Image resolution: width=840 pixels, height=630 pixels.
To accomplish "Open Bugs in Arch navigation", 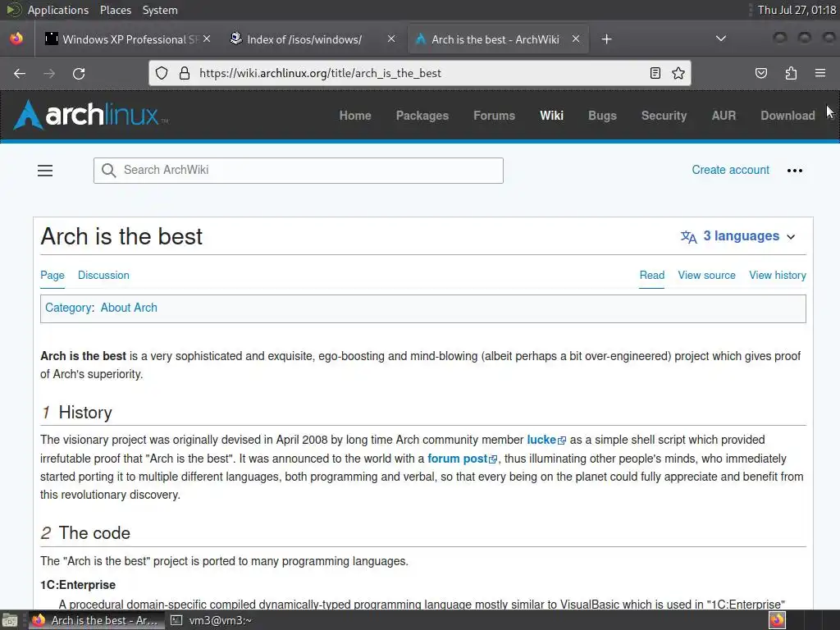I will click(602, 116).
